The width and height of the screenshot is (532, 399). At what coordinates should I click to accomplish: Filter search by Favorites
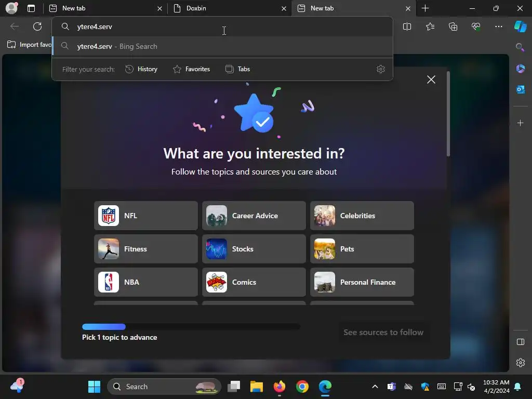191,69
